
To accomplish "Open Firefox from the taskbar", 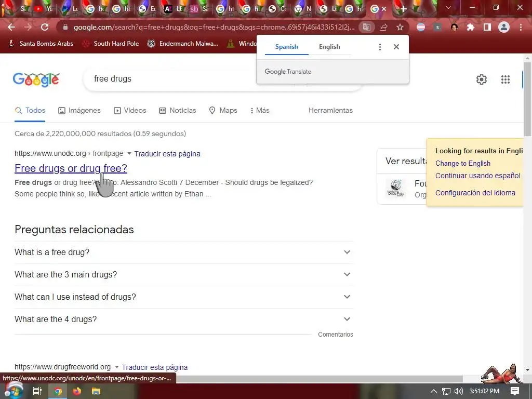I will point(77,391).
